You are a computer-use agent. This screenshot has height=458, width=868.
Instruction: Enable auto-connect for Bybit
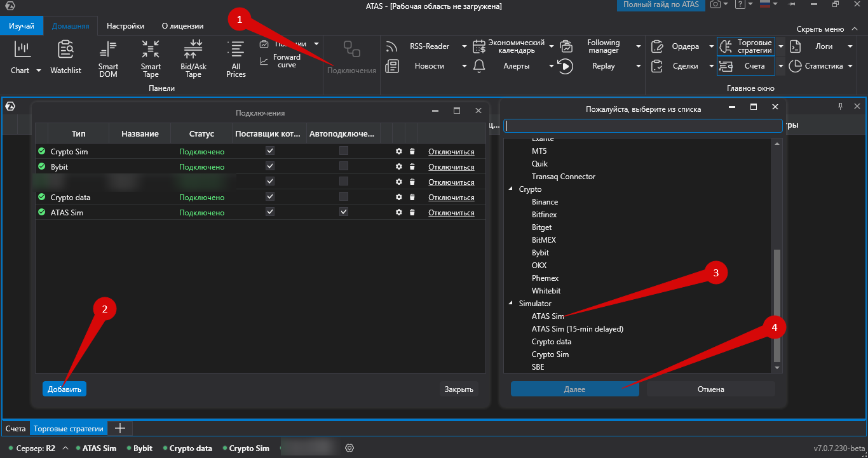(x=344, y=166)
